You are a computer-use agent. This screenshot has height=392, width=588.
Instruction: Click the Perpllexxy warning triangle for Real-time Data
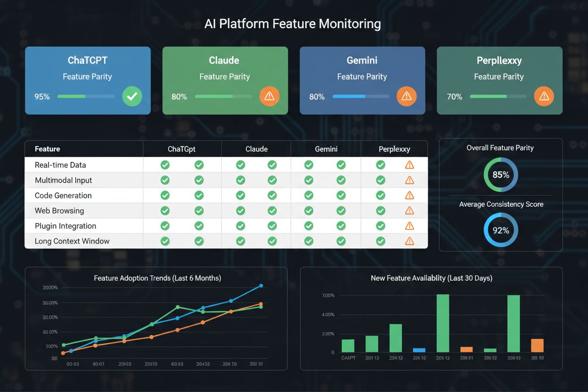point(409,165)
